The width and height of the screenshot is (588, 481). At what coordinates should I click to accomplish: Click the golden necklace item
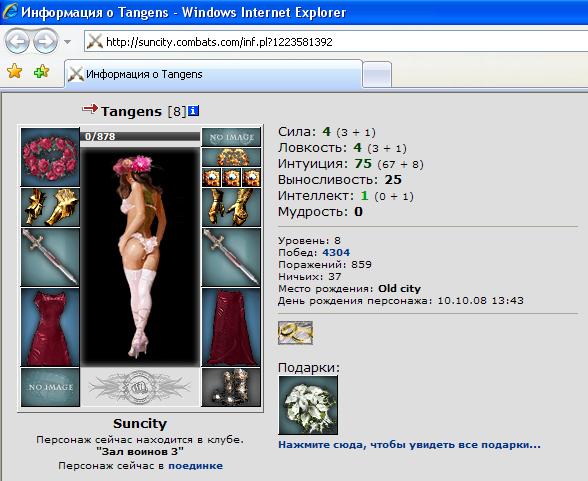[231, 157]
